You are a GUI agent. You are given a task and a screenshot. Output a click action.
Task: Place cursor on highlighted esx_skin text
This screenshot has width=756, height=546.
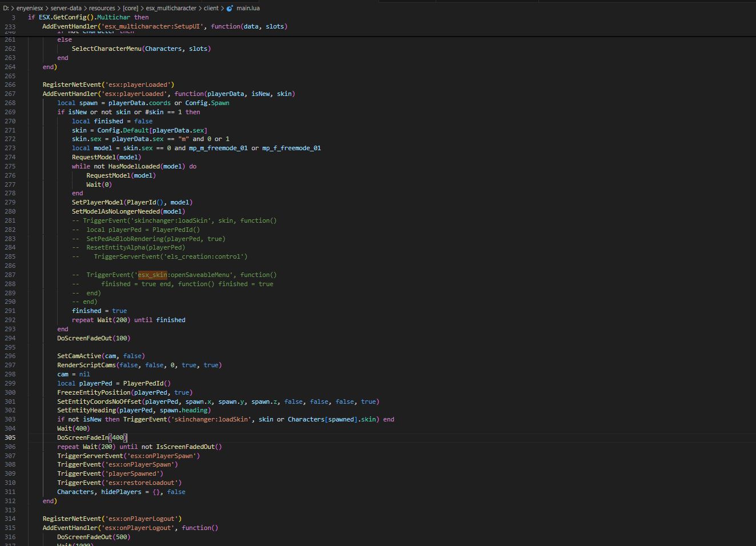[x=152, y=275]
